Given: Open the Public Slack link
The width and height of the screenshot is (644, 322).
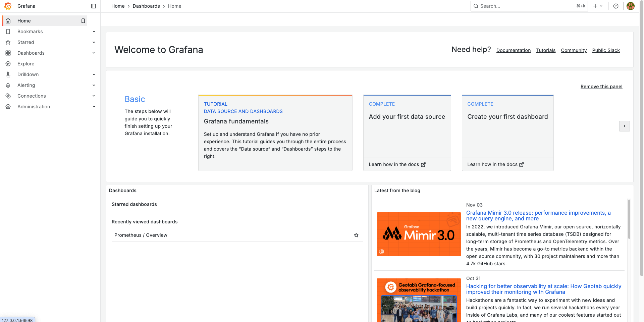Looking at the screenshot, I should click(606, 50).
